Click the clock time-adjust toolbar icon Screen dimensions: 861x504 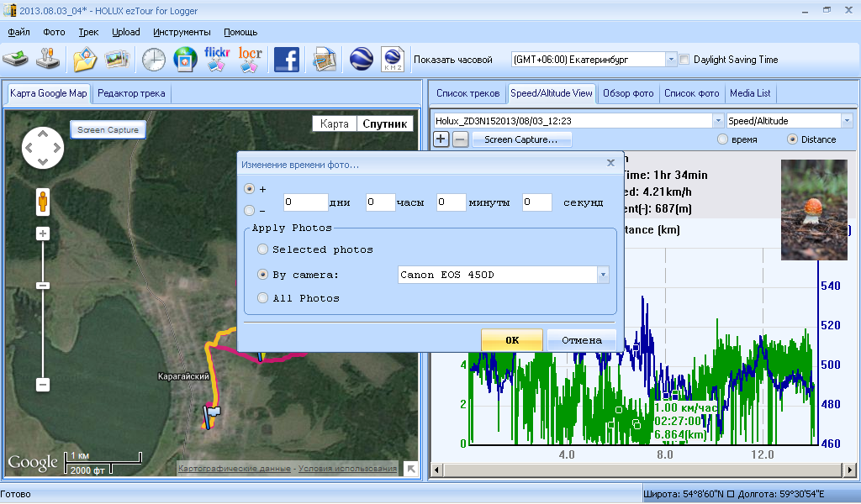pyautogui.click(x=154, y=60)
